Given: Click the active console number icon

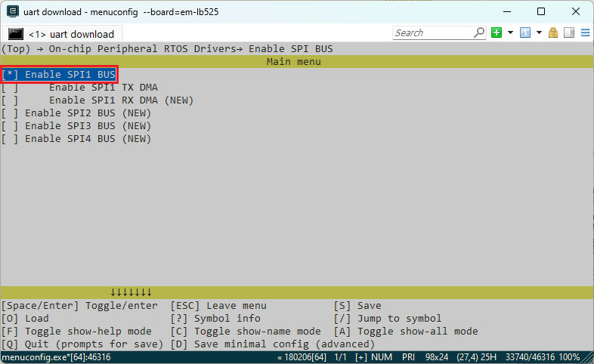Looking at the screenshot, I should click(525, 33).
